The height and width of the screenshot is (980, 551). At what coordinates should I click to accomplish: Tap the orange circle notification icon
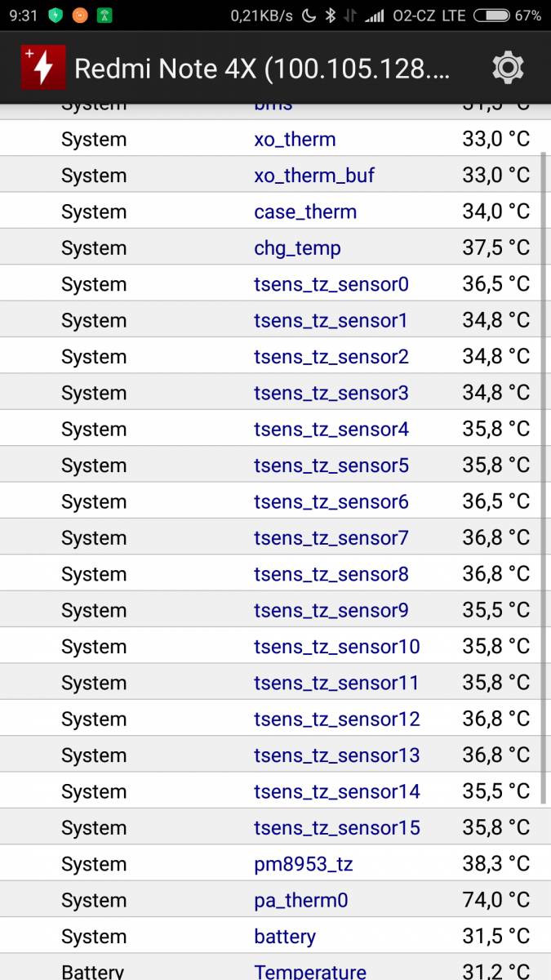click(80, 16)
